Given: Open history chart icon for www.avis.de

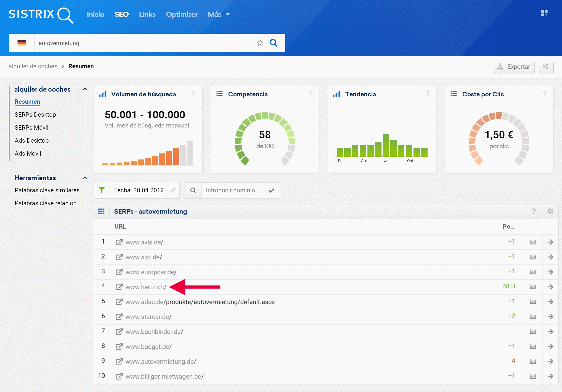Looking at the screenshot, I should (533, 242).
